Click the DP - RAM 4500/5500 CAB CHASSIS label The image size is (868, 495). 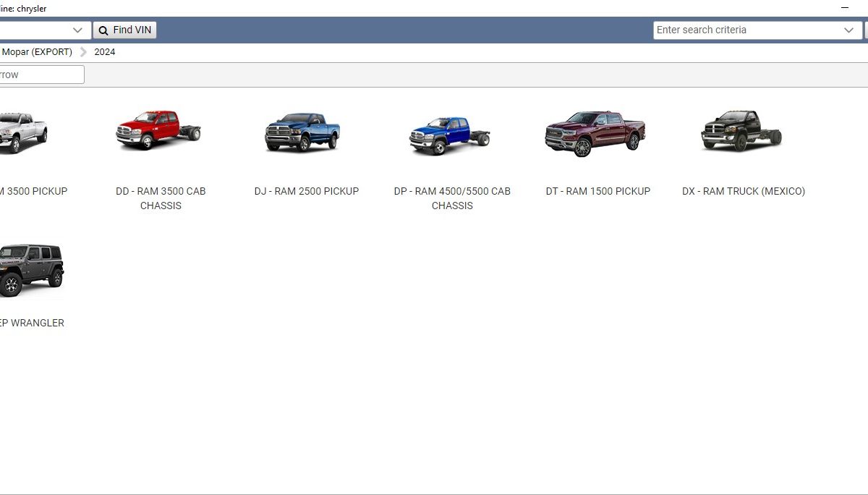pyautogui.click(x=452, y=198)
